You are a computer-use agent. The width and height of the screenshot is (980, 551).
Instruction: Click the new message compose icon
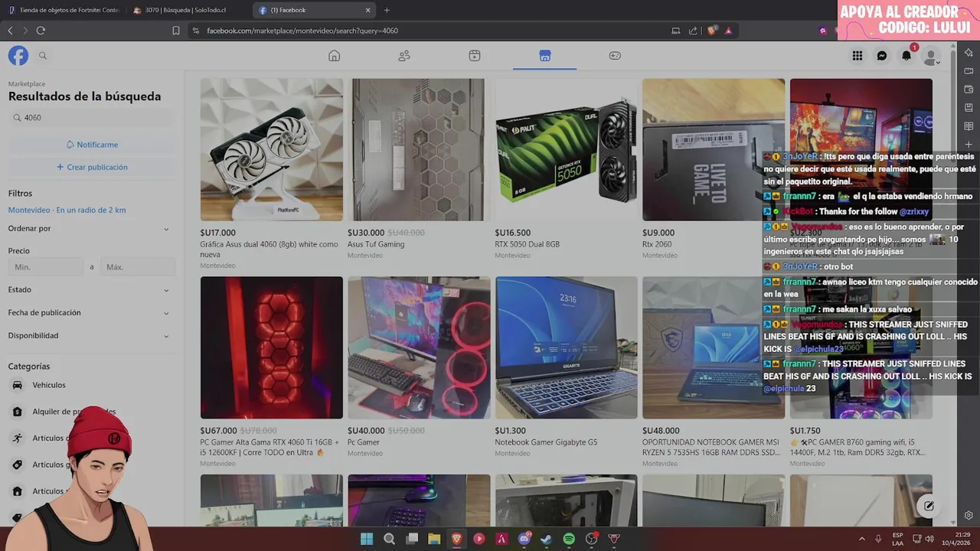929,506
